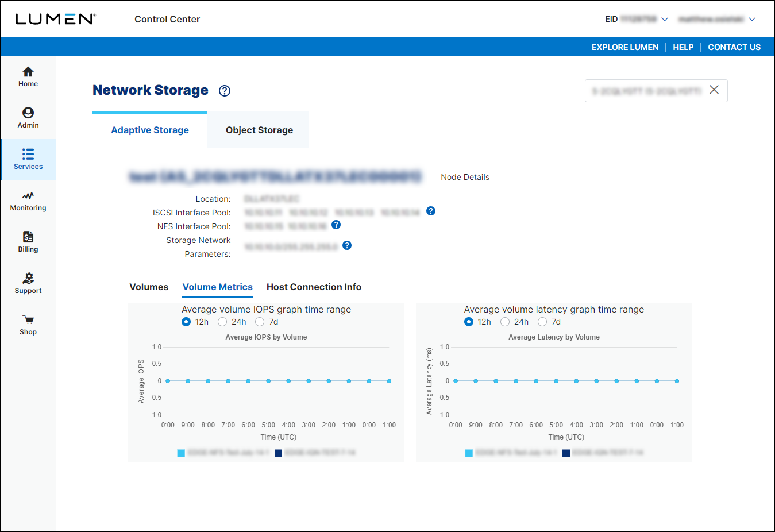Click the Explore Lumen link
775x532 pixels.
625,47
